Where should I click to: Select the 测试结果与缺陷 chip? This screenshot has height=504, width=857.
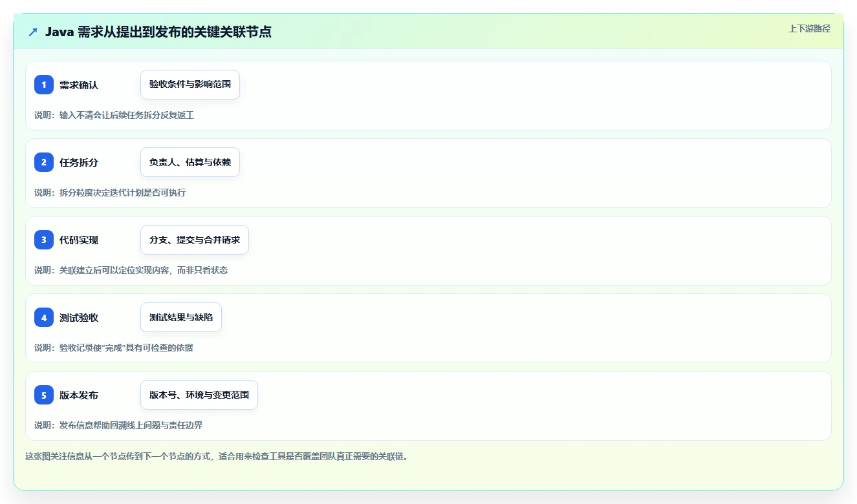click(181, 317)
